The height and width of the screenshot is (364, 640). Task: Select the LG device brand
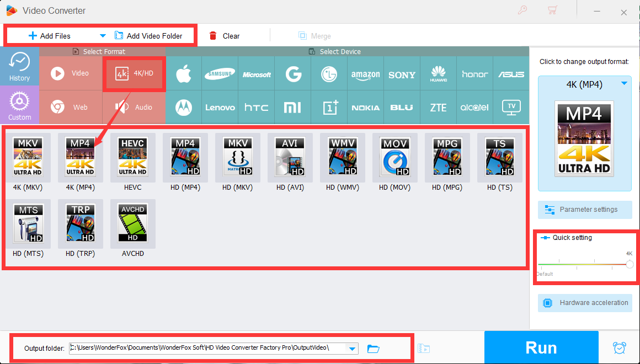[x=329, y=74]
